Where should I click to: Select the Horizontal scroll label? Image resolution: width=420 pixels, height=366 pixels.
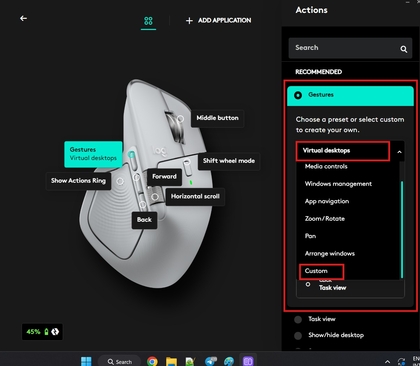[195, 197]
